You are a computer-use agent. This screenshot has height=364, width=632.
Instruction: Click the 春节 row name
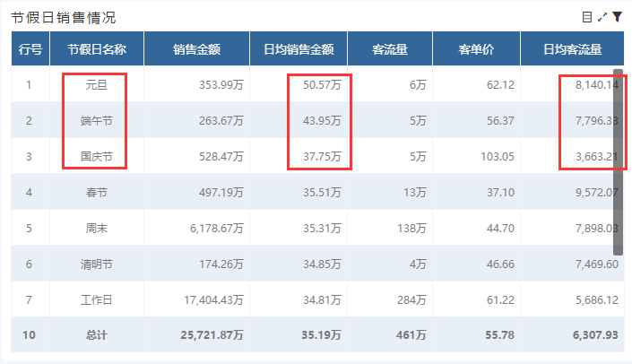coord(96,192)
